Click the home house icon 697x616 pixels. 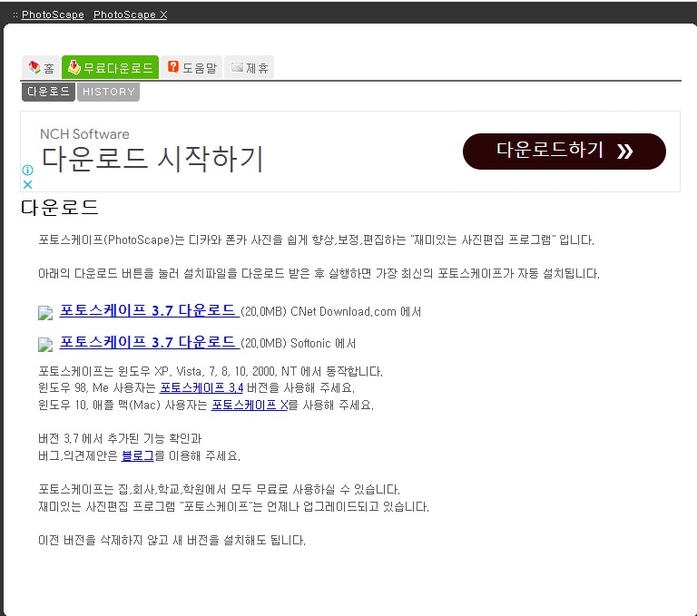point(34,67)
